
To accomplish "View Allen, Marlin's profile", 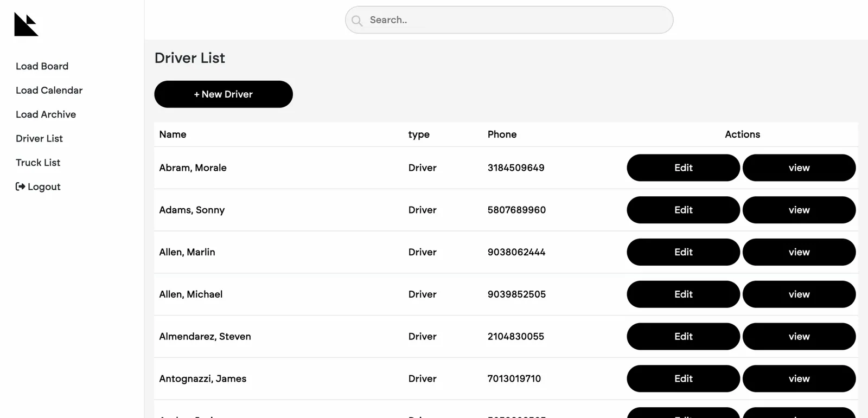I will pyautogui.click(x=799, y=252).
